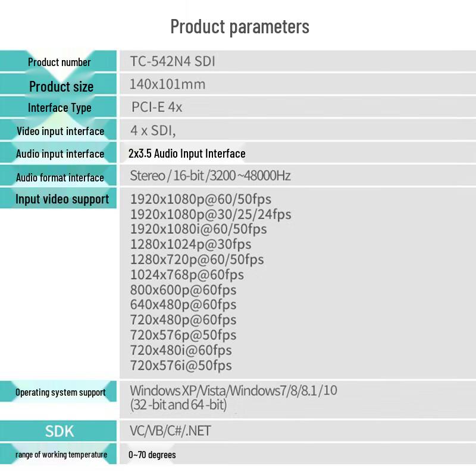This screenshot has width=476, height=476.
Task: Select the Product number label
Action: click(x=59, y=62)
